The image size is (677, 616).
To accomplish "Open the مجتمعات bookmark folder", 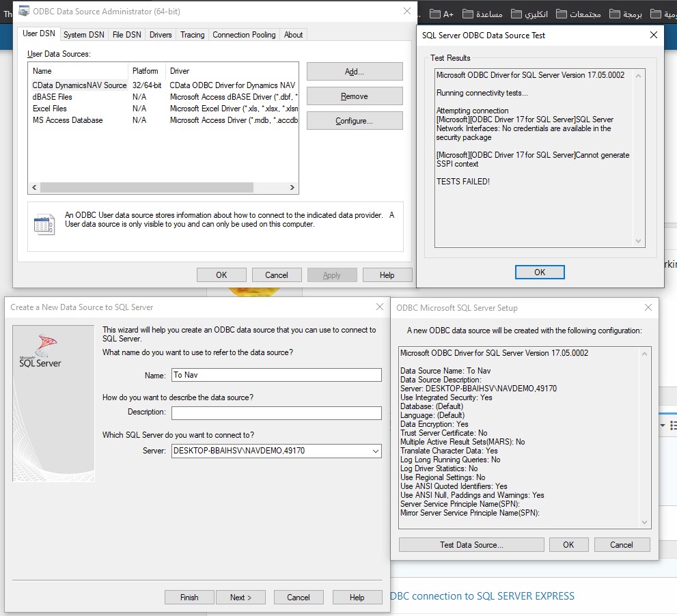I will coord(579,14).
